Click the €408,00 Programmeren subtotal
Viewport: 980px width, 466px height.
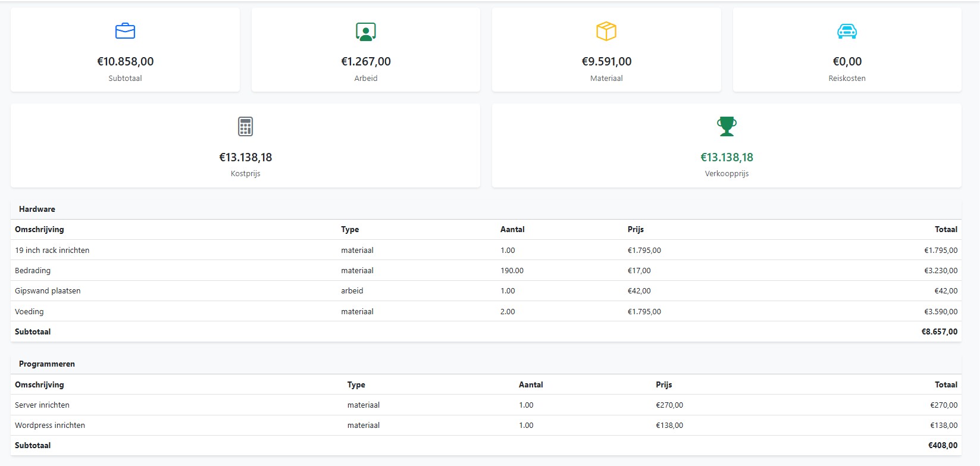[x=943, y=446]
